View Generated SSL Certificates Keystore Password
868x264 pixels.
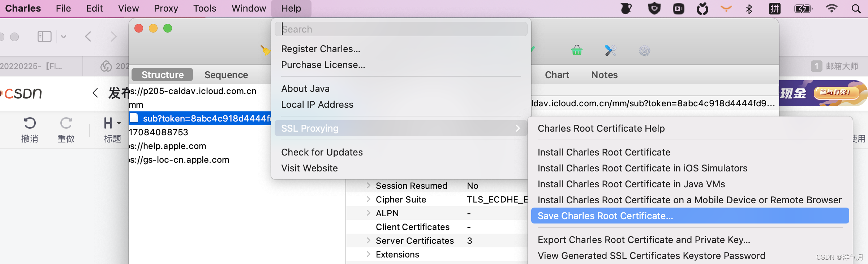tap(652, 256)
